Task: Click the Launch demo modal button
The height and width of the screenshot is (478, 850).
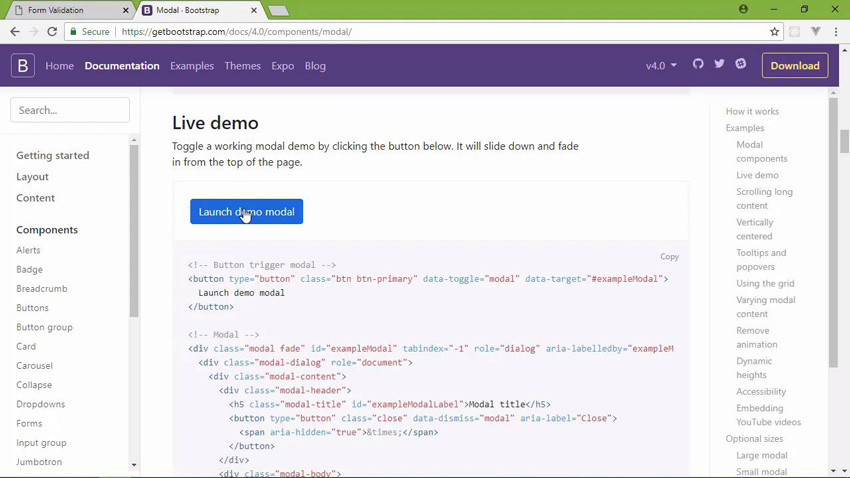Action: 246,211
